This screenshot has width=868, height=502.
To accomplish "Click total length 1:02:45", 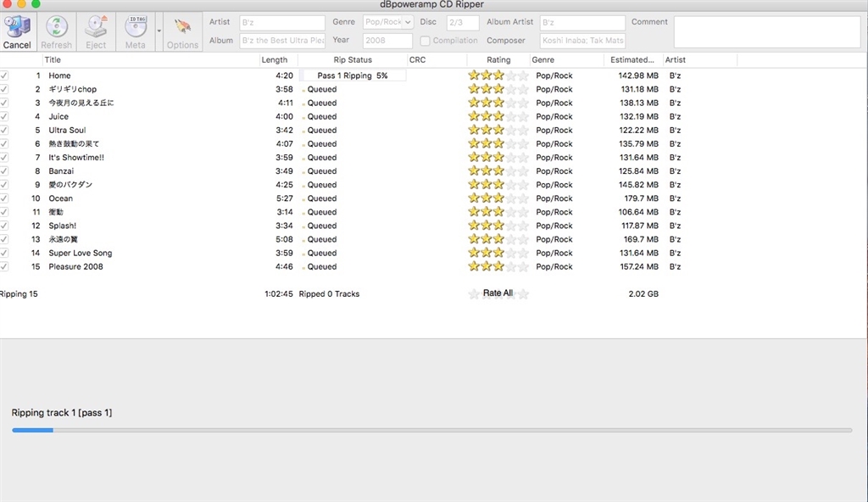I will pyautogui.click(x=278, y=294).
